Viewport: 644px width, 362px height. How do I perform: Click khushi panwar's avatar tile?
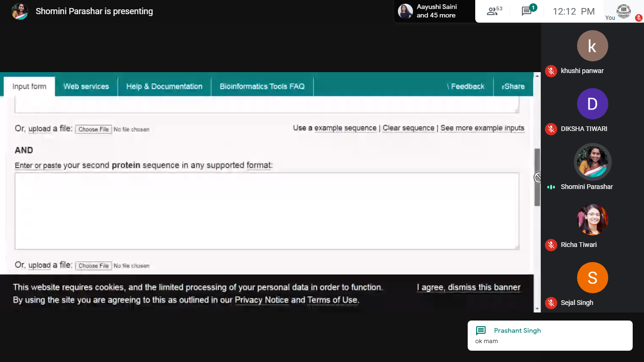coord(592,46)
